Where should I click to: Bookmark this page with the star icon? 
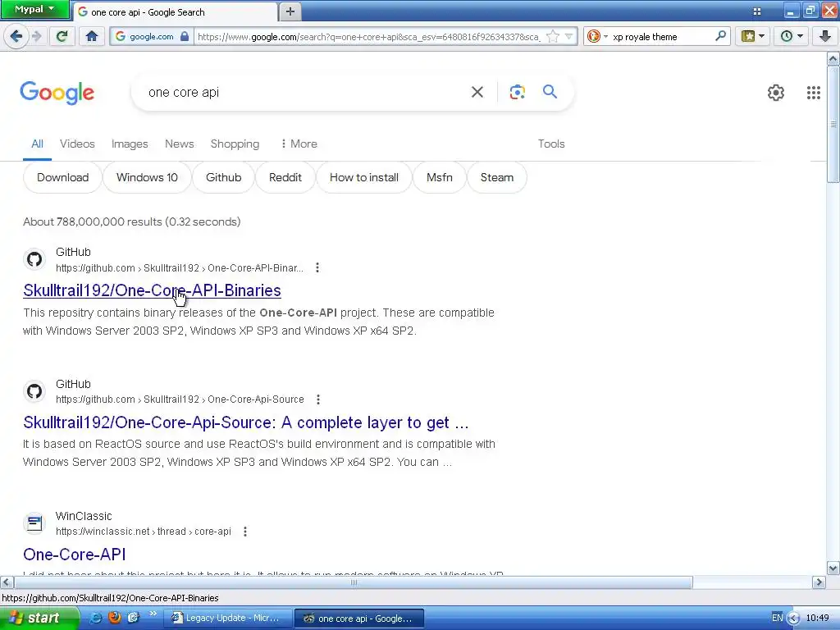[x=553, y=36]
